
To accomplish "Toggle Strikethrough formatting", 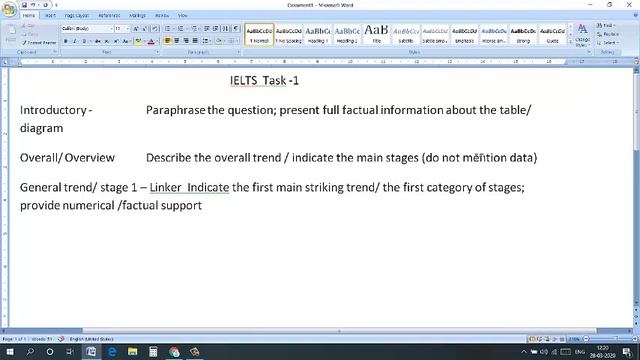I will coord(97,41).
